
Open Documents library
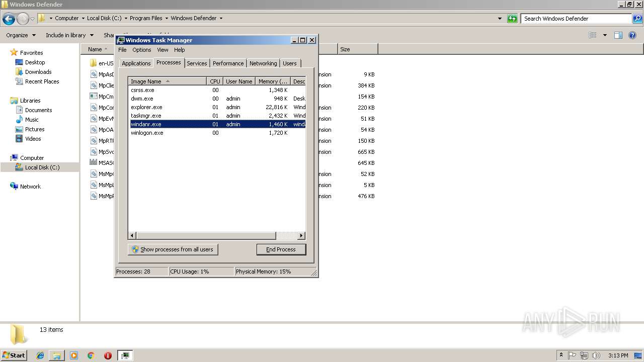coord(38,110)
